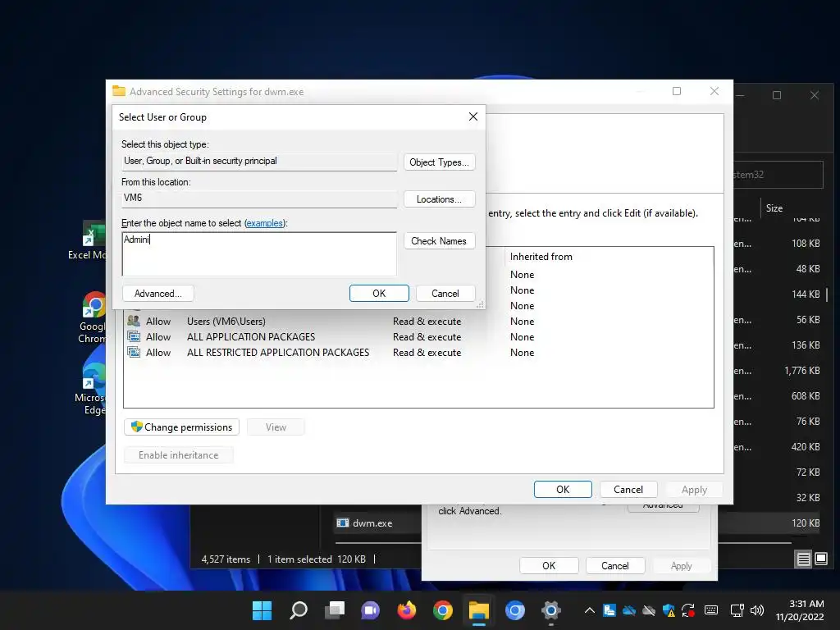Image resolution: width=840 pixels, height=630 pixels.
Task: Close the Advanced Security Settings window
Action: pos(714,91)
